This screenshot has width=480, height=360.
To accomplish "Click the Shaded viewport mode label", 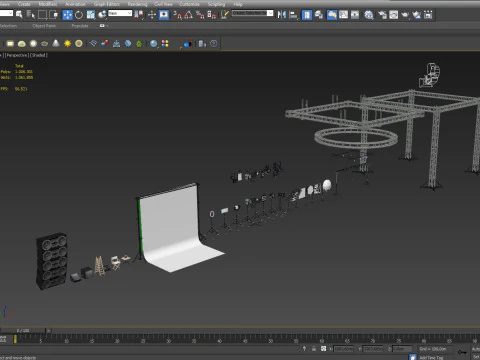I will pos(39,55).
